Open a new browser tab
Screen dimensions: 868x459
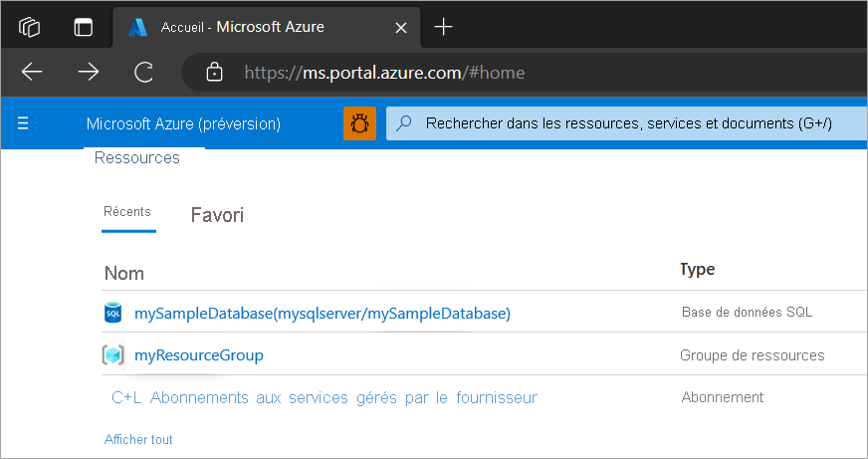point(443,27)
